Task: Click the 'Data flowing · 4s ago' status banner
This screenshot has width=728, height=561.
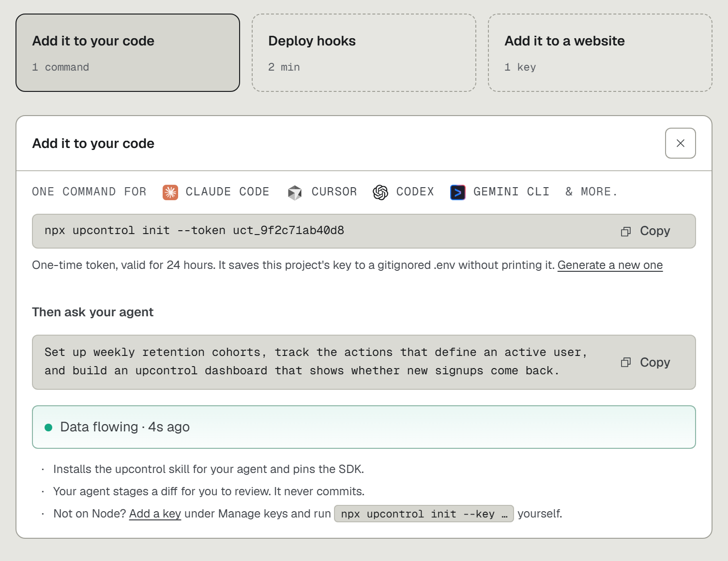Action: (x=364, y=427)
